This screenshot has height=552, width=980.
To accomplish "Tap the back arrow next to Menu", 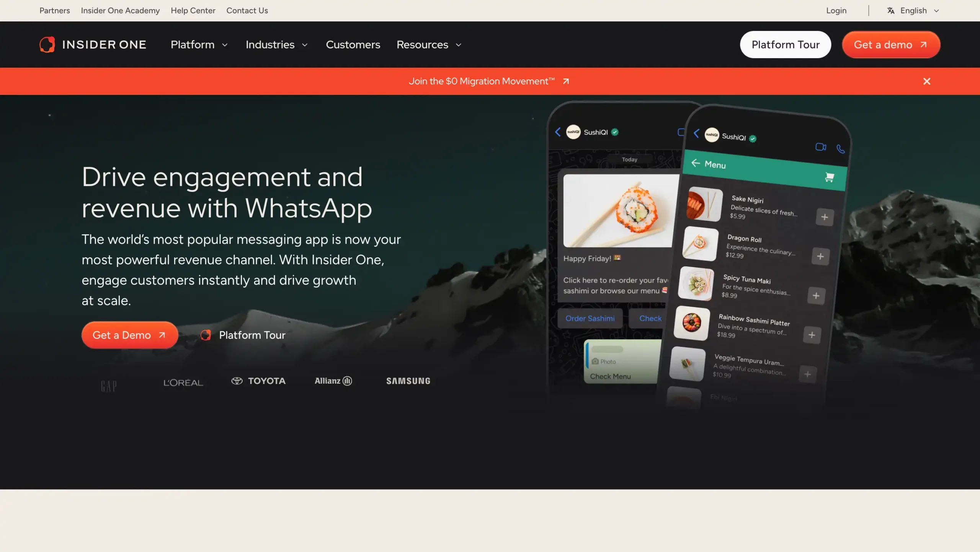I will (696, 163).
